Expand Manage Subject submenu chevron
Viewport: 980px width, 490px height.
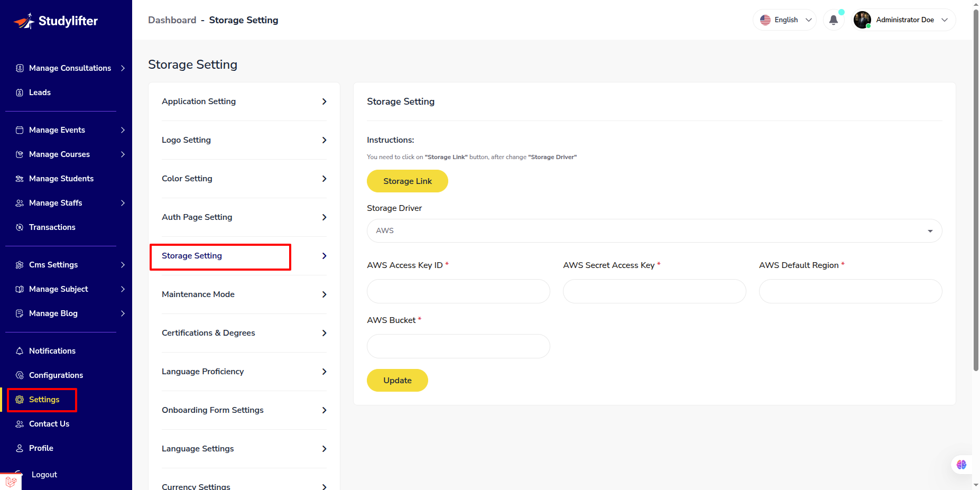point(123,289)
